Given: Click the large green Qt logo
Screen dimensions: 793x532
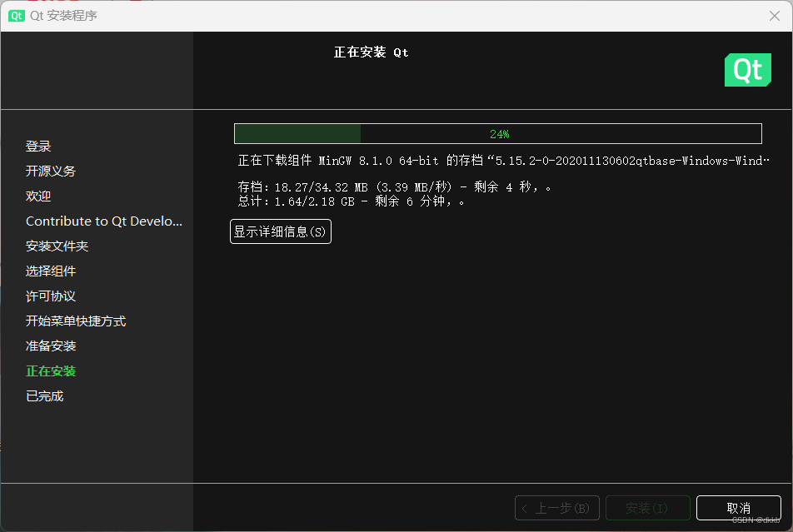Looking at the screenshot, I should (747, 70).
